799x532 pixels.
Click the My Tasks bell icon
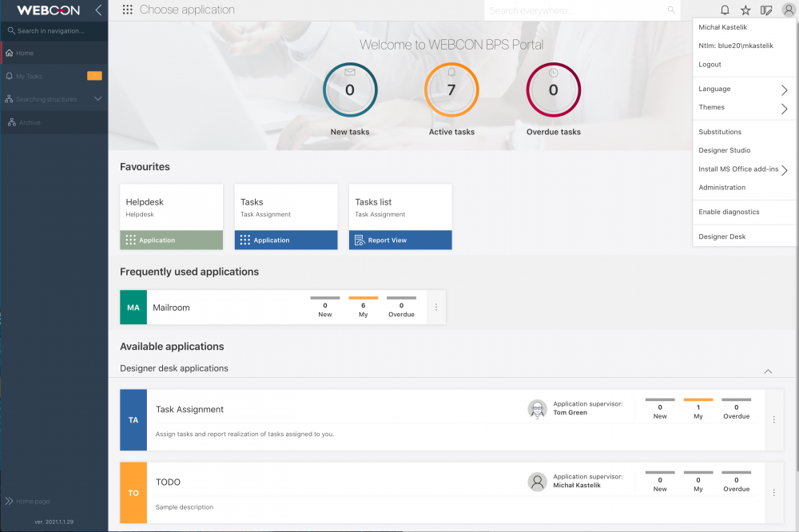click(x=9, y=76)
